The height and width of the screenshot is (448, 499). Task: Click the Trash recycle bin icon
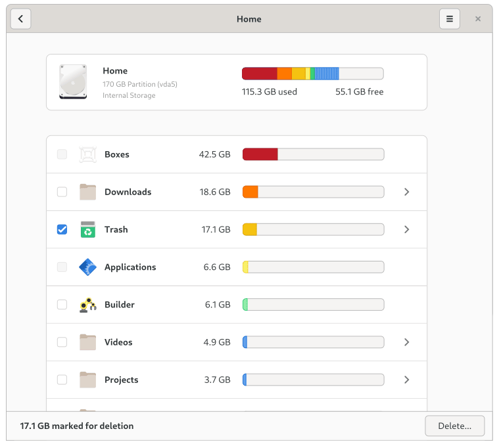tap(87, 229)
